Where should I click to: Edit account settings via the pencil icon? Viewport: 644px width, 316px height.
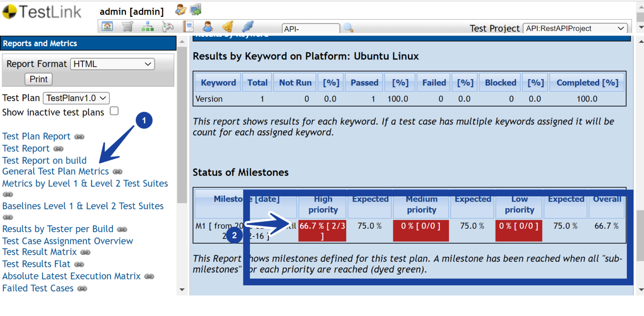coord(180,9)
